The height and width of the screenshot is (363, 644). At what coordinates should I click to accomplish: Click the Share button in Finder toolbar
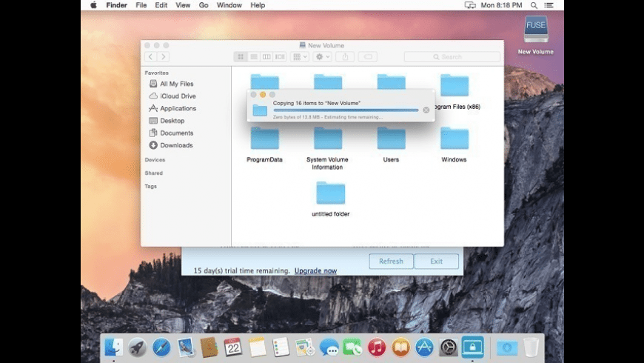[x=344, y=56]
